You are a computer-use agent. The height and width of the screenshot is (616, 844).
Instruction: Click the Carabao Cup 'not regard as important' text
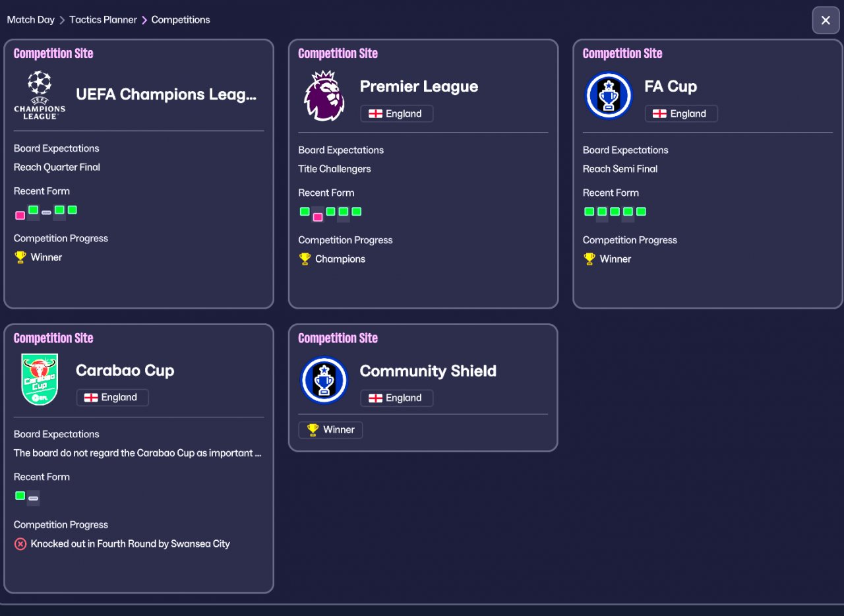[x=138, y=453]
